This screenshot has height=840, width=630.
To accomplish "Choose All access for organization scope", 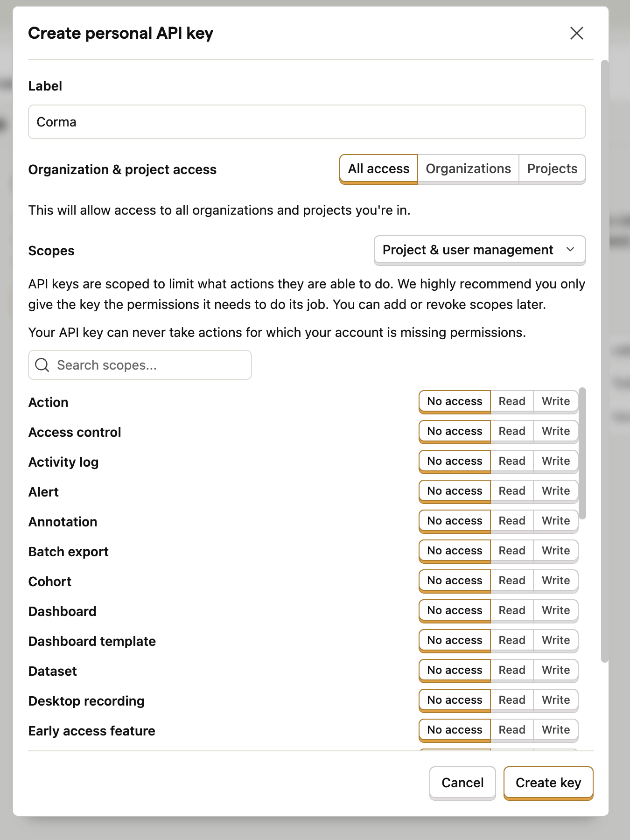I will 378,169.
